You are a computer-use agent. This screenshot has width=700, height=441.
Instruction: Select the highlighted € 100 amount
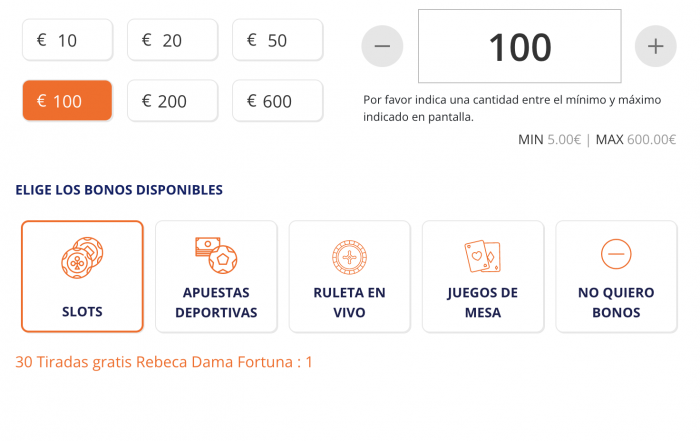point(67,100)
